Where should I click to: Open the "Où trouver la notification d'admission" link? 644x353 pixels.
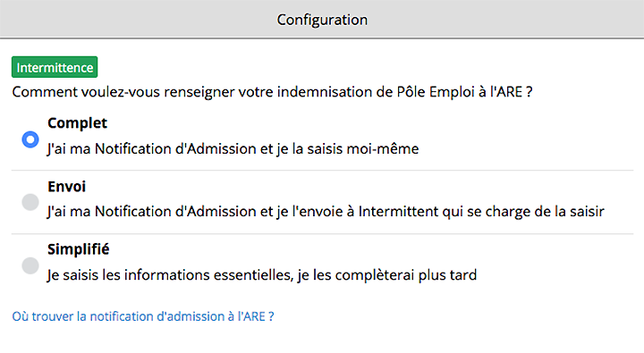tap(143, 316)
